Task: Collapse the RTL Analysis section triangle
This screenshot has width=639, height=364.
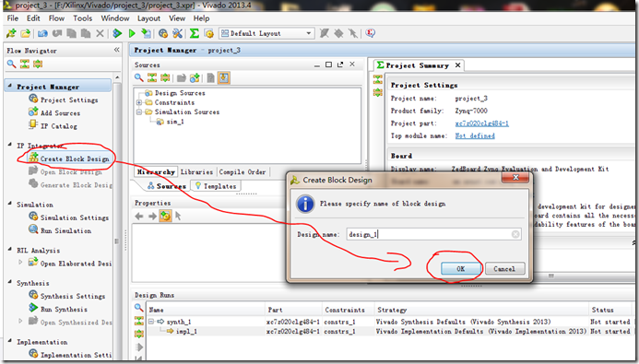Action: [10, 249]
